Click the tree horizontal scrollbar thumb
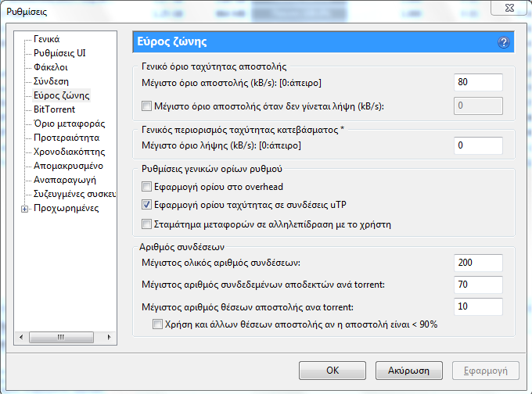The image size is (532, 394). [61, 337]
